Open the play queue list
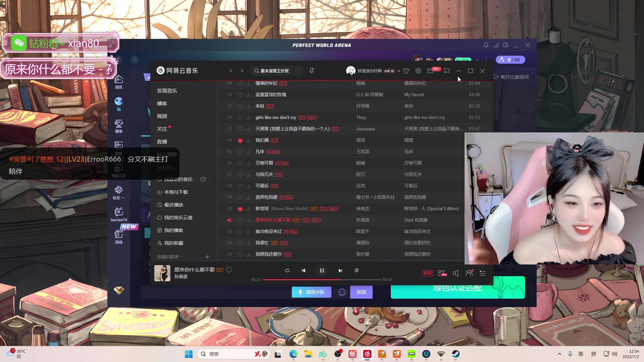Image resolution: width=644 pixels, height=362 pixels. click(x=483, y=273)
